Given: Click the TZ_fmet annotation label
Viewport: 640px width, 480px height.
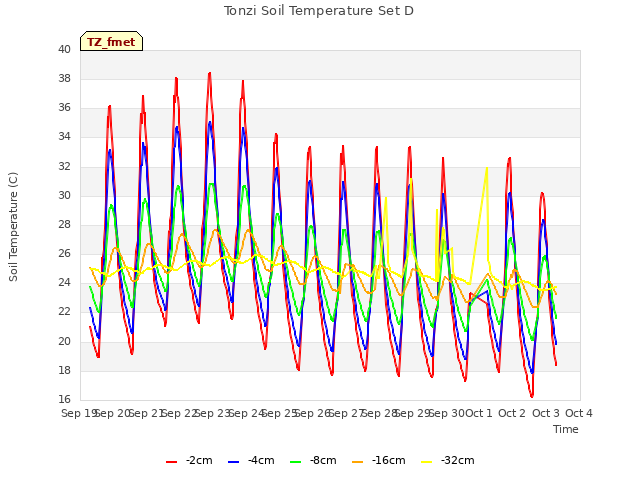Looking at the screenshot, I should coord(111,42).
